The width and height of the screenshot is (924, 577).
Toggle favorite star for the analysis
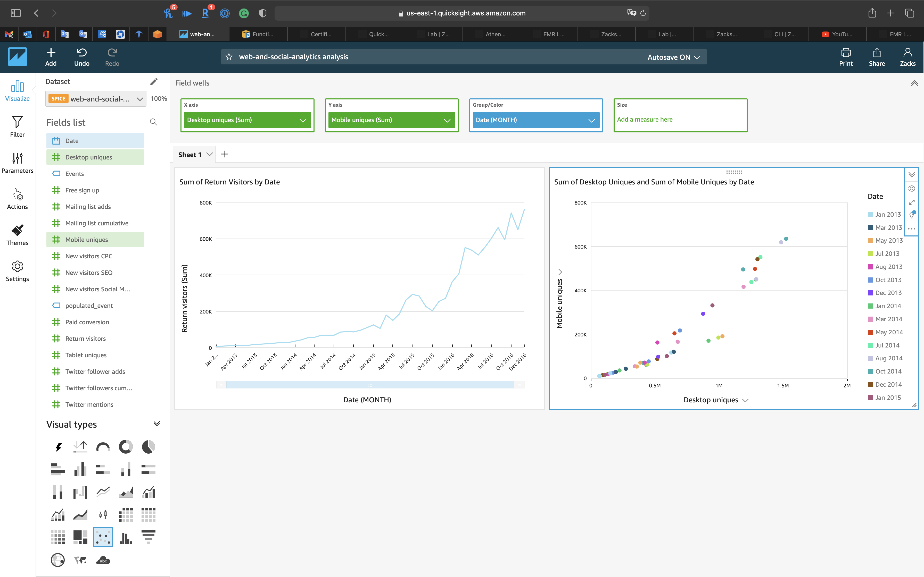(229, 57)
